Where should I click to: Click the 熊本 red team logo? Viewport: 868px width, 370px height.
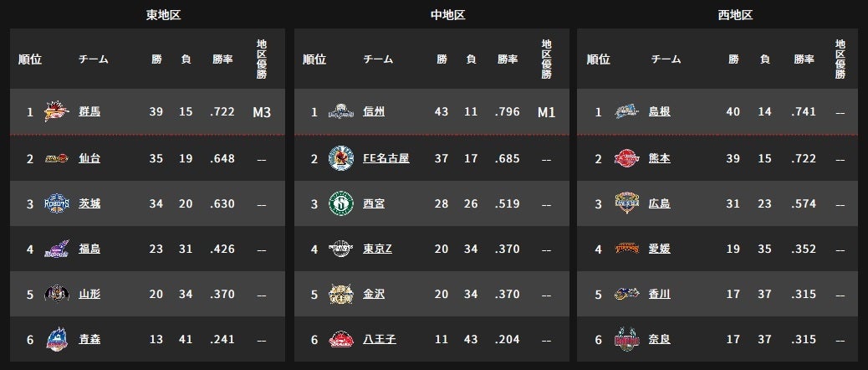click(x=626, y=158)
